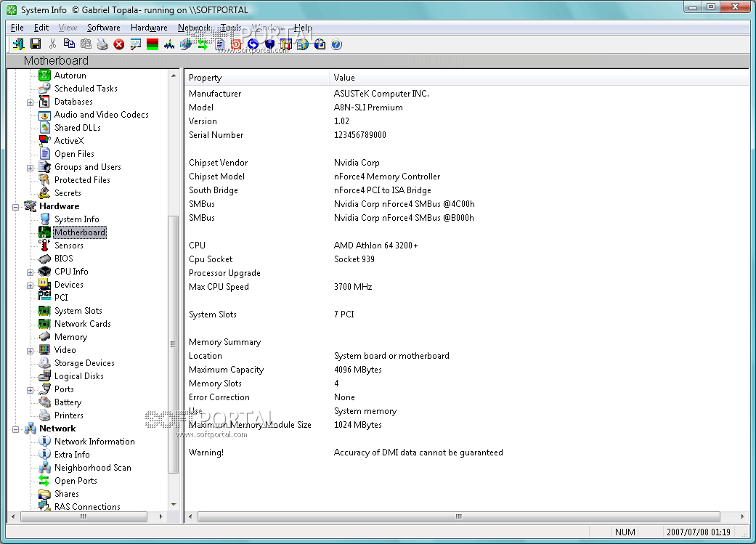Click the Copy toolbar icon
The image size is (756, 544).
click(x=70, y=44)
